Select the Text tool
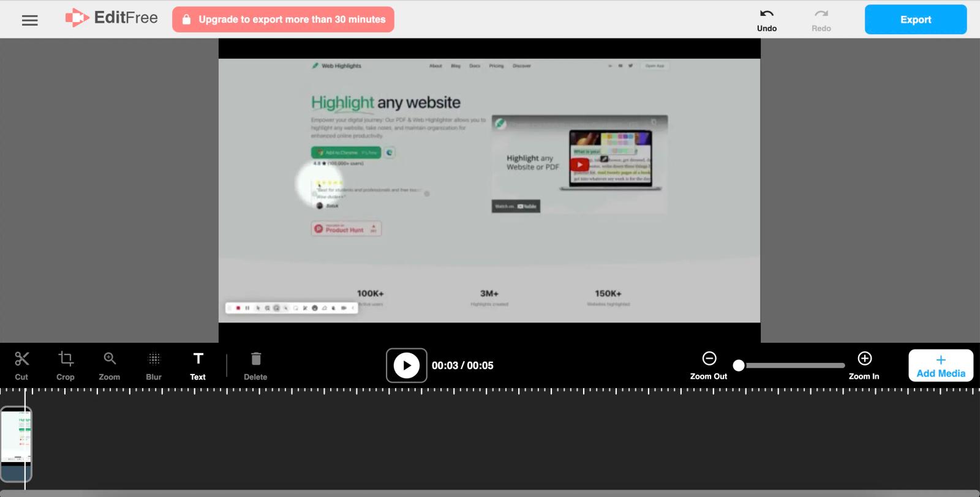The height and width of the screenshot is (497, 980). pyautogui.click(x=198, y=366)
